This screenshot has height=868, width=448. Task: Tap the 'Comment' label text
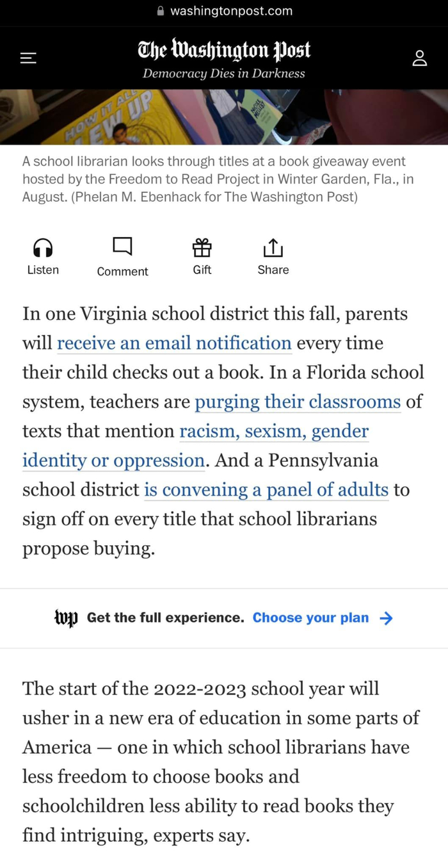click(x=122, y=272)
